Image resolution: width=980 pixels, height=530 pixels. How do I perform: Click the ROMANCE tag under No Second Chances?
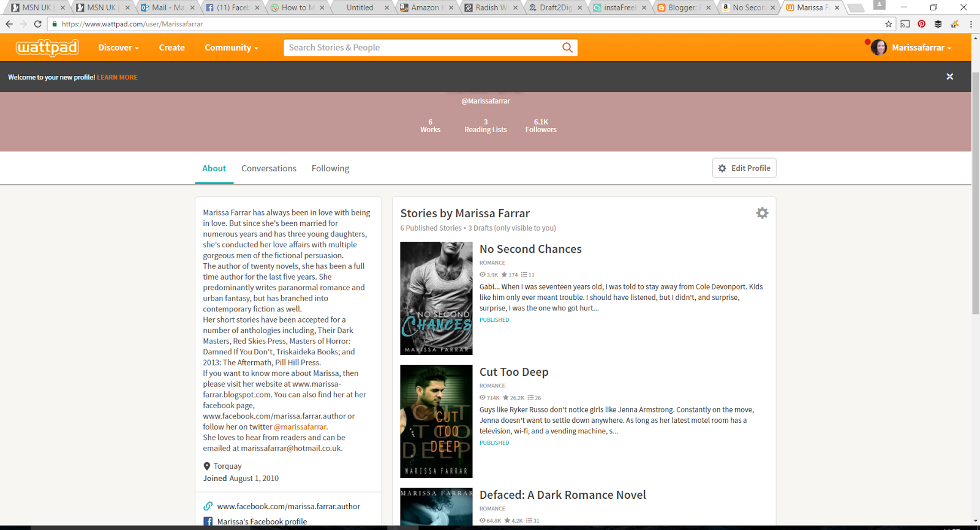click(x=492, y=263)
